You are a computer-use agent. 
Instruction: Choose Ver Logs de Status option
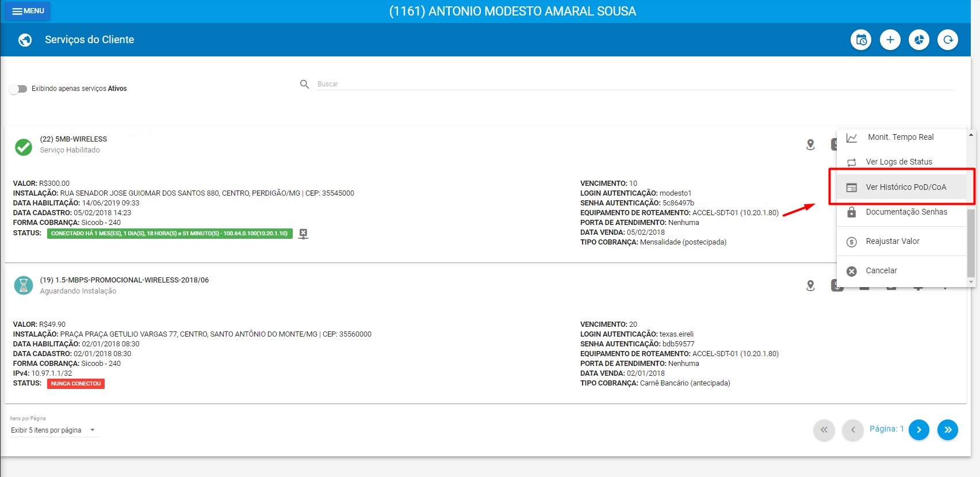[x=901, y=162]
